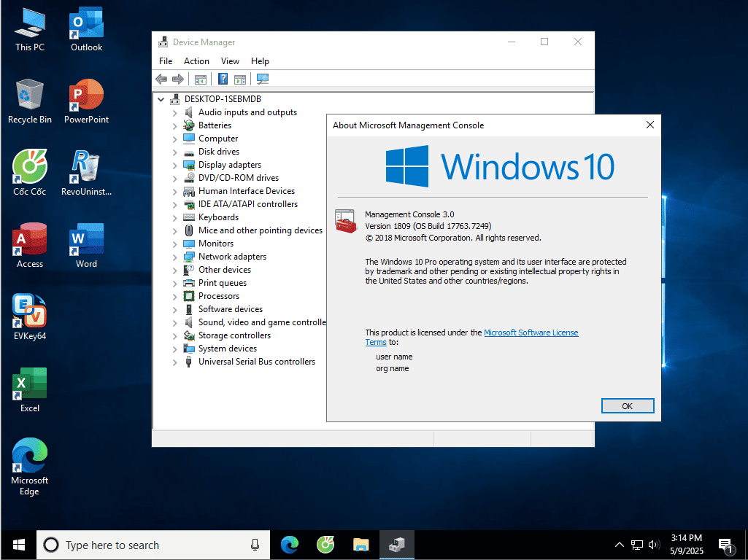Screen dimensions: 748x560
Task: Select the PowerPoint desktop shortcut
Action: coord(86,101)
